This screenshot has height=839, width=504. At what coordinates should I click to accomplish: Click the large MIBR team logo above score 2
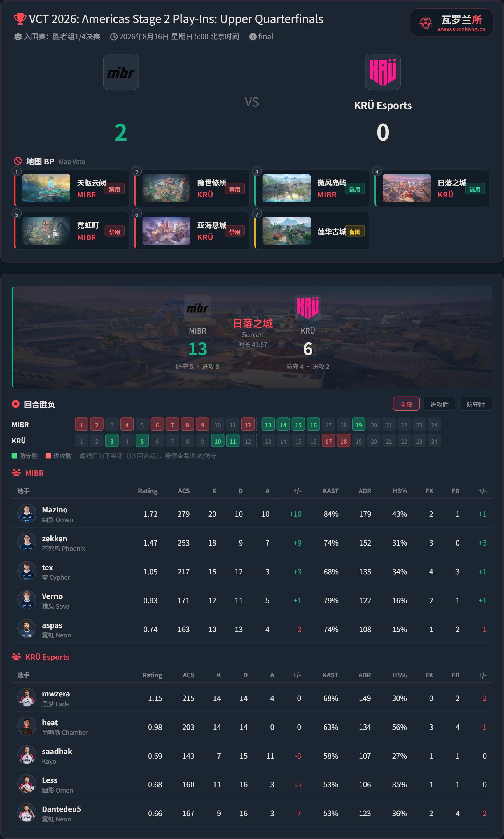tap(121, 72)
